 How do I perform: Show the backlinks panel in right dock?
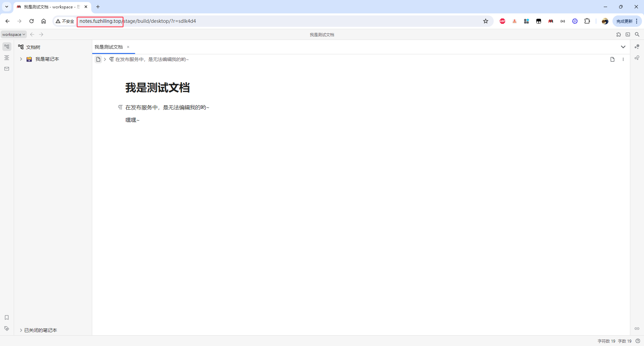637,329
